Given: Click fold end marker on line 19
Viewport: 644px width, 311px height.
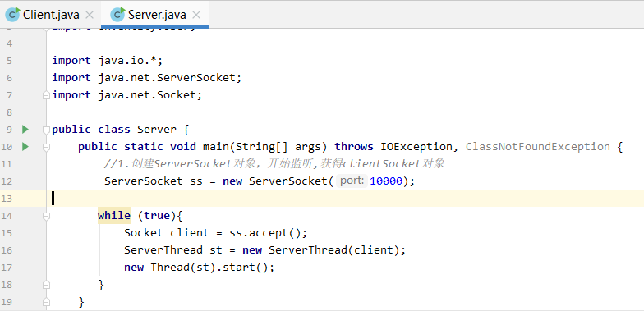Looking at the screenshot, I should pos(46,302).
